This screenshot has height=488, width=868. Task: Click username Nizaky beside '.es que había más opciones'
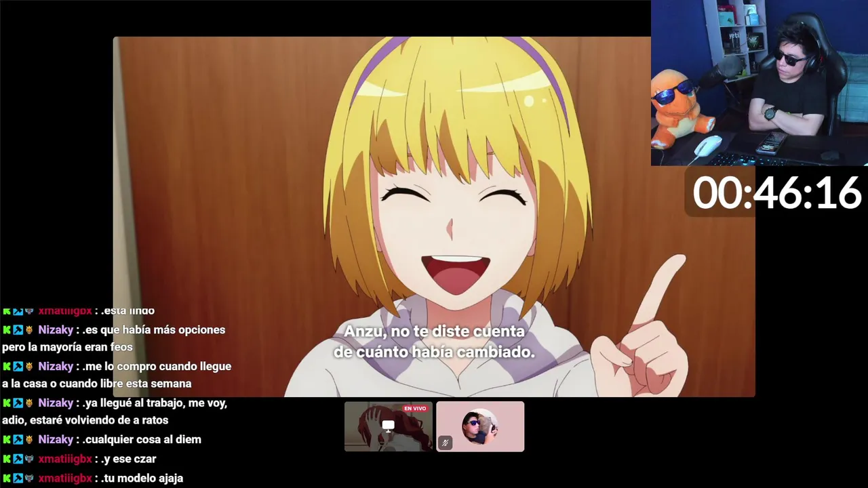click(x=56, y=329)
